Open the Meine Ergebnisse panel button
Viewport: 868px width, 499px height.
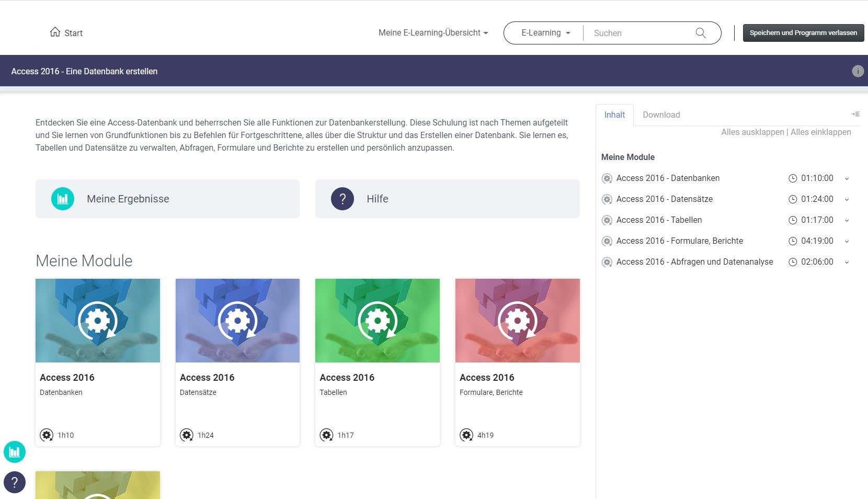(167, 199)
